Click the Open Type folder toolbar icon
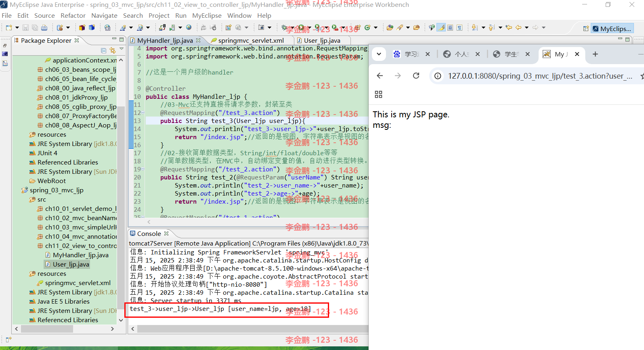644x350 pixels. pos(390,28)
